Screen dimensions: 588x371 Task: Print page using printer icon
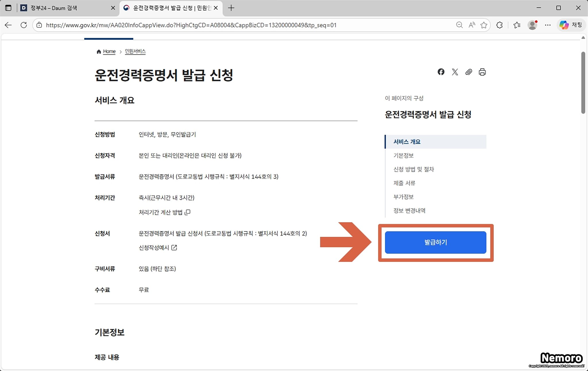tap(482, 72)
